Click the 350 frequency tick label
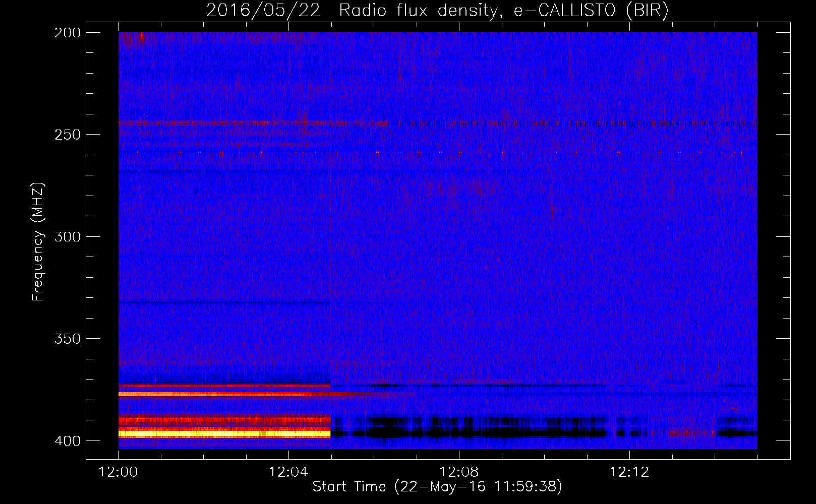Image resolution: width=816 pixels, height=504 pixels. pos(68,338)
